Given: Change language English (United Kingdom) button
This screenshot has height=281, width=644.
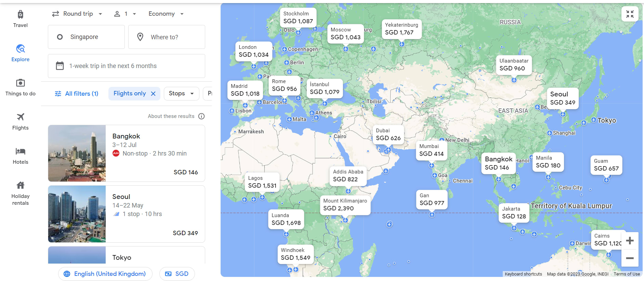Looking at the screenshot, I should [x=105, y=274].
